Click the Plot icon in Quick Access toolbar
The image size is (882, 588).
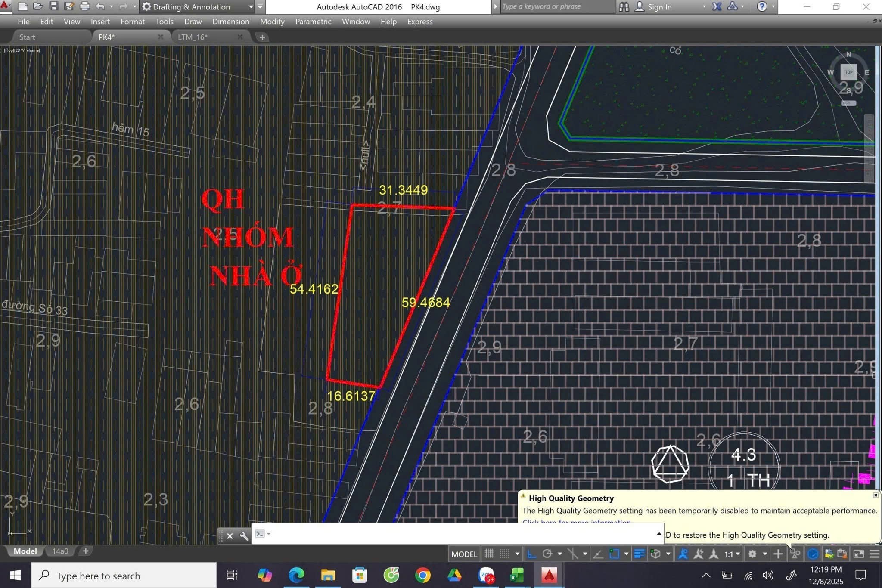click(x=85, y=6)
